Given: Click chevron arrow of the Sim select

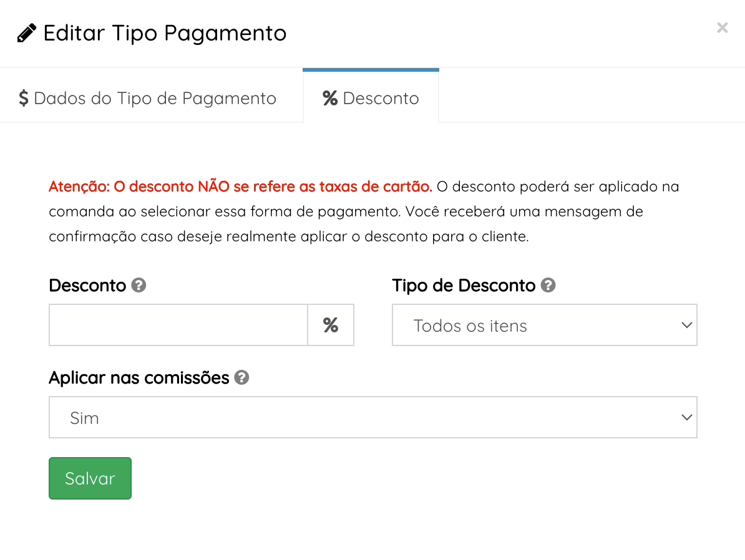Looking at the screenshot, I should point(686,417).
